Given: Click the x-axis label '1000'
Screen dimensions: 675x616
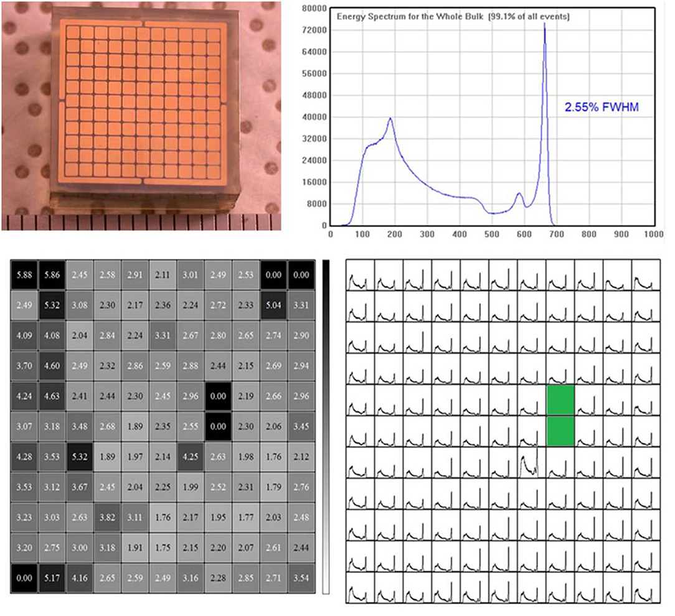Looking at the screenshot, I should click(x=653, y=234).
